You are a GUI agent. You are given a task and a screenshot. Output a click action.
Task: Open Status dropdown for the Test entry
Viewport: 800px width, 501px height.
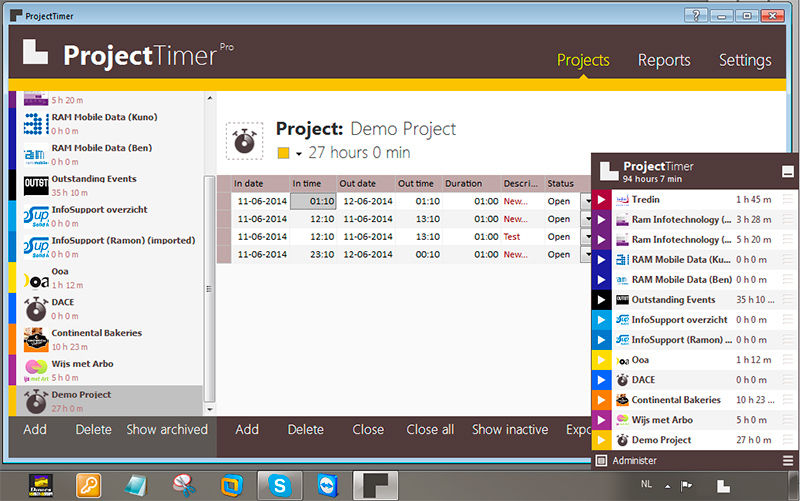586,237
